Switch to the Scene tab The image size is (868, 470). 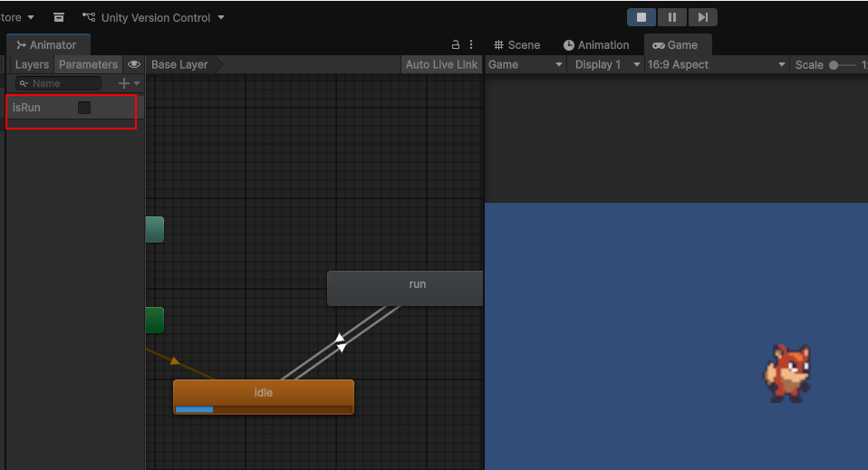516,44
